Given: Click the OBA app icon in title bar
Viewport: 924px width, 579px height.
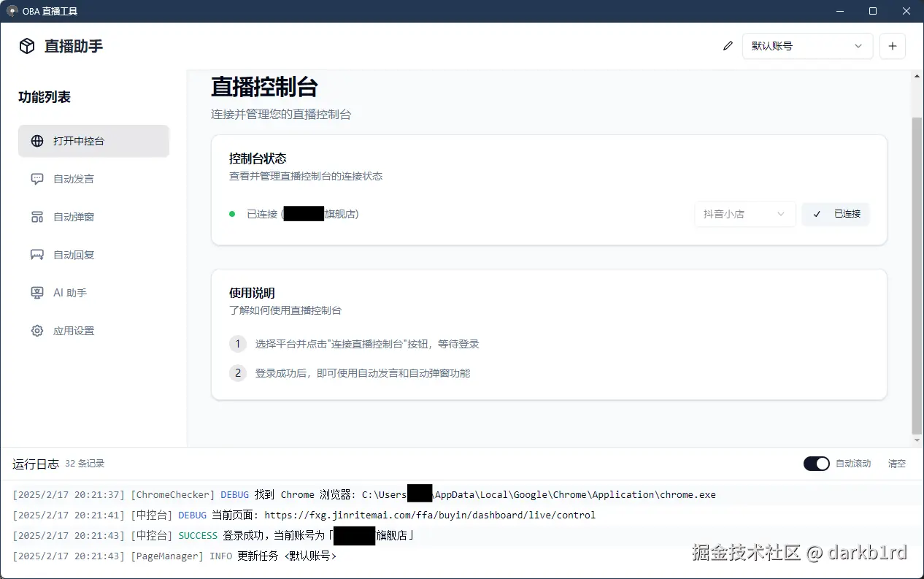Looking at the screenshot, I should pos(12,11).
